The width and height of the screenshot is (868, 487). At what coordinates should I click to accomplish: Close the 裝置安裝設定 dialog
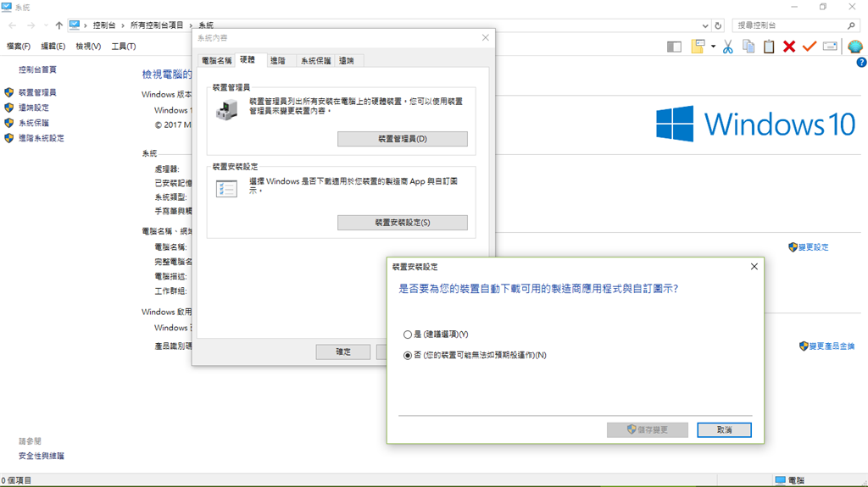coord(754,267)
